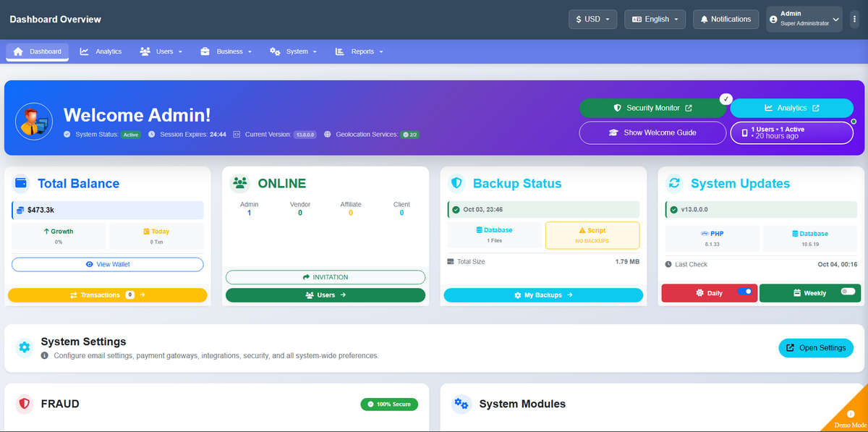
Task: Click the checkmark badge on Security Monitor
Action: 726,98
